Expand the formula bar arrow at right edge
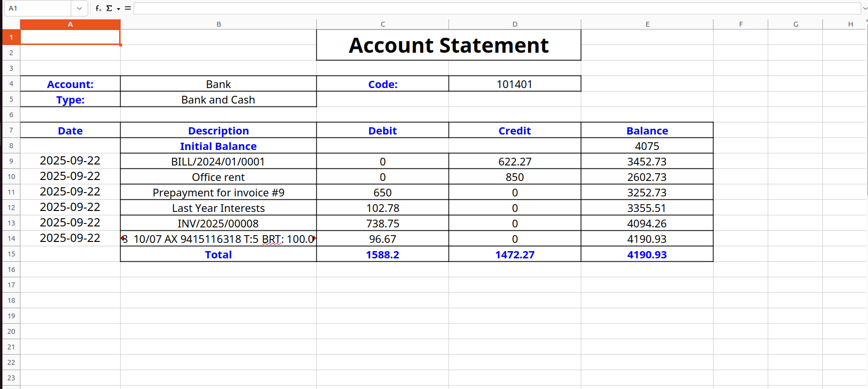This screenshot has width=868, height=389. 865,8
